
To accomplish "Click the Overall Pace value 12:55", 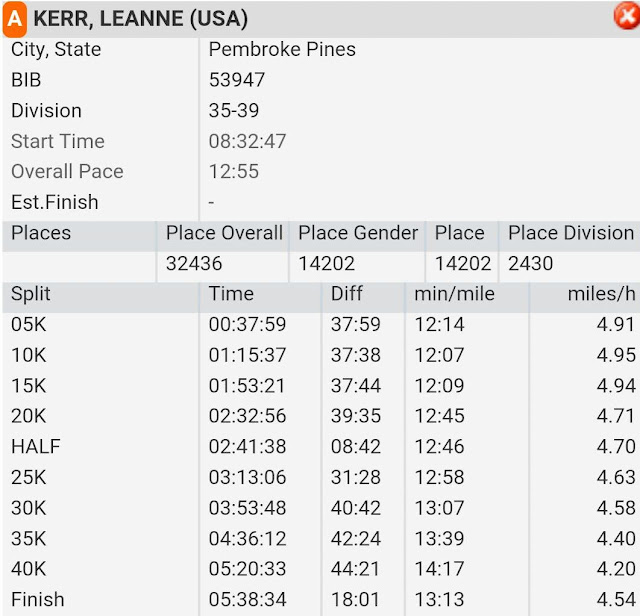I will tap(234, 171).
